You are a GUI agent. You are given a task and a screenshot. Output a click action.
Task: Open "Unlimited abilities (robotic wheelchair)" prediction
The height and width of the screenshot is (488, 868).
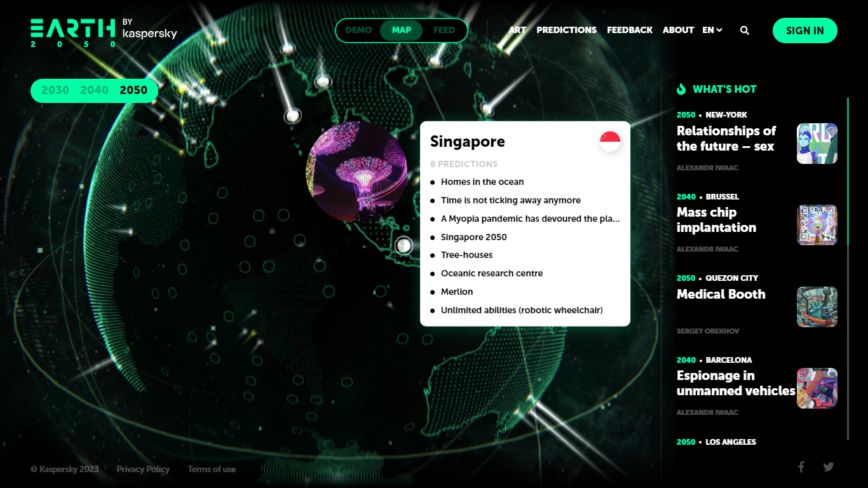522,310
